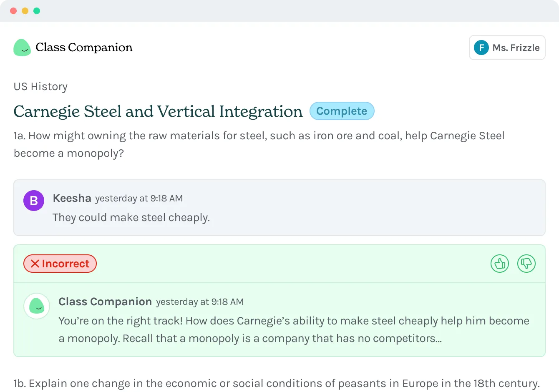Click Keesha's answer 'They could make steel cheaply'
This screenshot has width=559, height=392.
[x=131, y=217]
